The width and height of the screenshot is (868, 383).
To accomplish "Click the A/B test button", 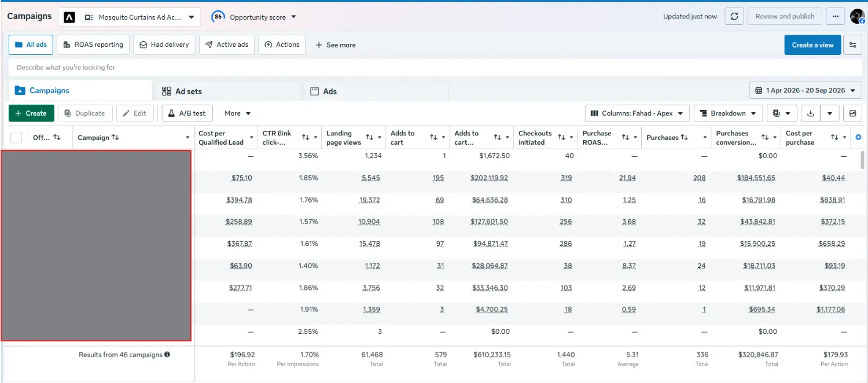I will 187,113.
